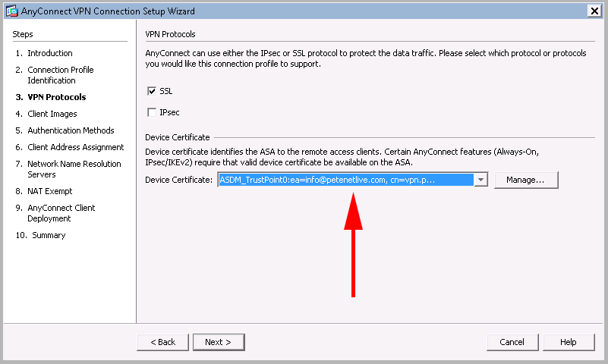Open Help for the wizard
Viewport: 608px width, 364px height.
[x=569, y=342]
